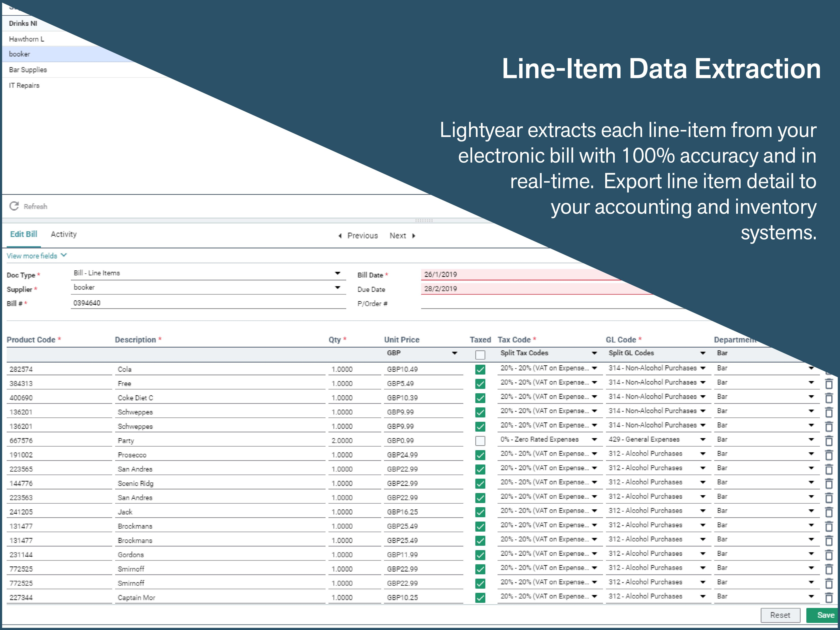Open the Doc Type dropdown
The width and height of the screenshot is (840, 630).
click(x=337, y=273)
